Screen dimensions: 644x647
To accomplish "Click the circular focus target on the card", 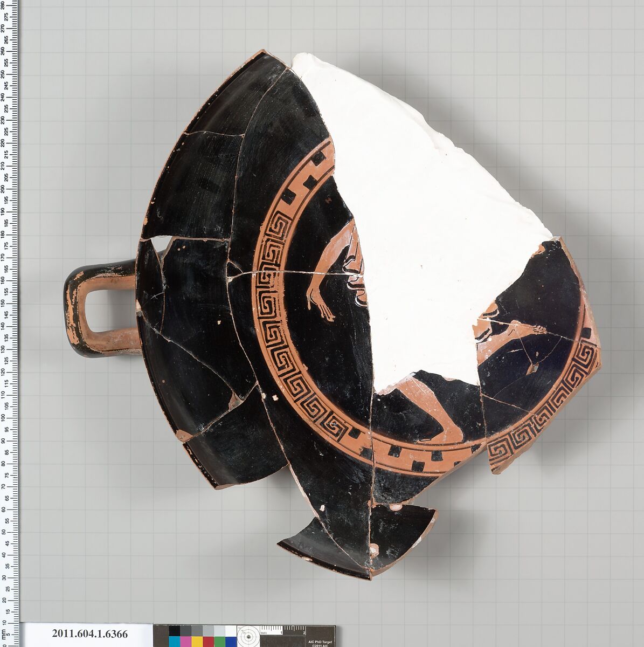I will (x=248, y=636).
